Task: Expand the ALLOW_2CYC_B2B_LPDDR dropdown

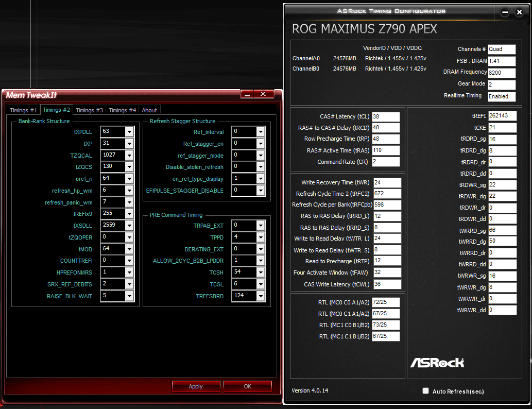Action: (261, 261)
